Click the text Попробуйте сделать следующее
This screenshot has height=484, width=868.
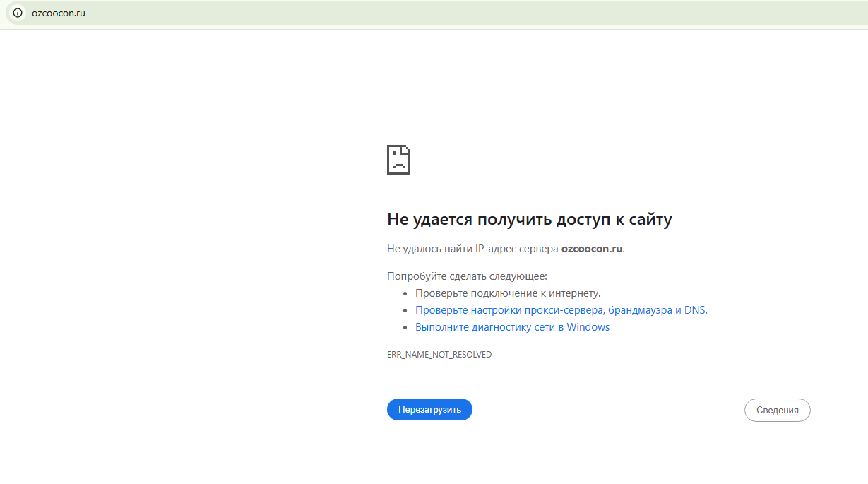pyautogui.click(x=467, y=276)
